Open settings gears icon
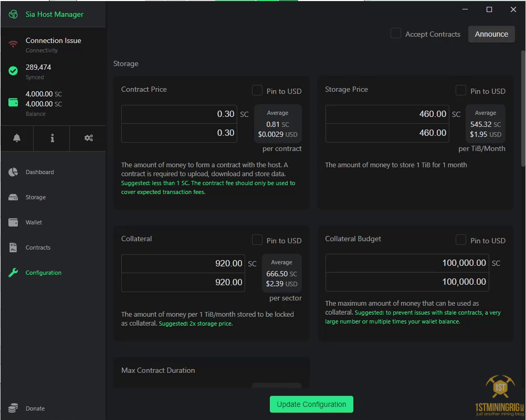 tap(89, 138)
